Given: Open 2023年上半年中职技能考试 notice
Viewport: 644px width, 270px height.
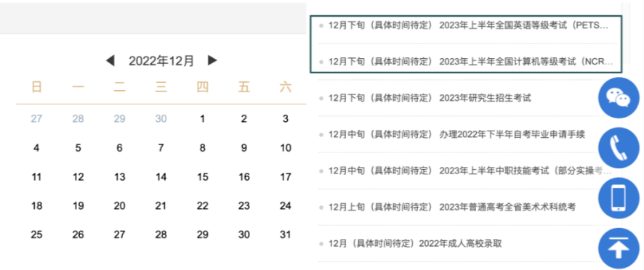Looking at the screenshot, I should pyautogui.click(x=470, y=171).
